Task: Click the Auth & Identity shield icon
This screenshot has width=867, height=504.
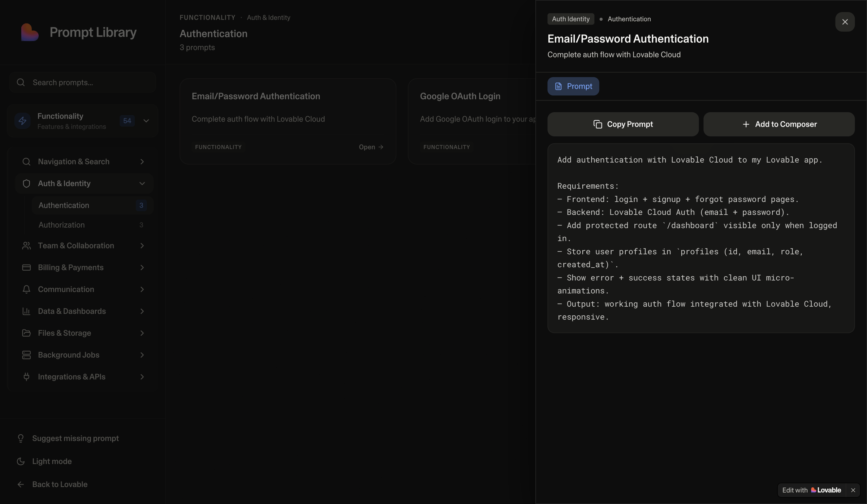Action: 26,184
